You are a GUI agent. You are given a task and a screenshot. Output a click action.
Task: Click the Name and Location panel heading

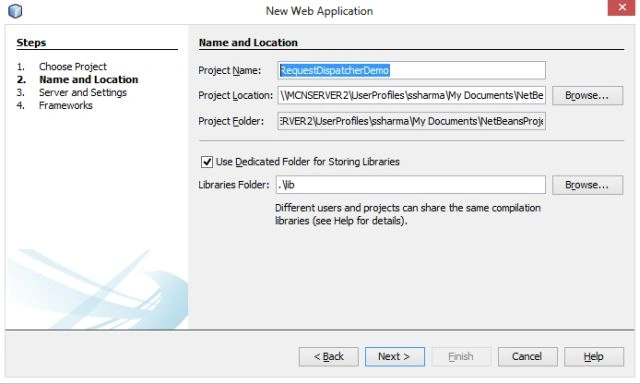click(248, 42)
